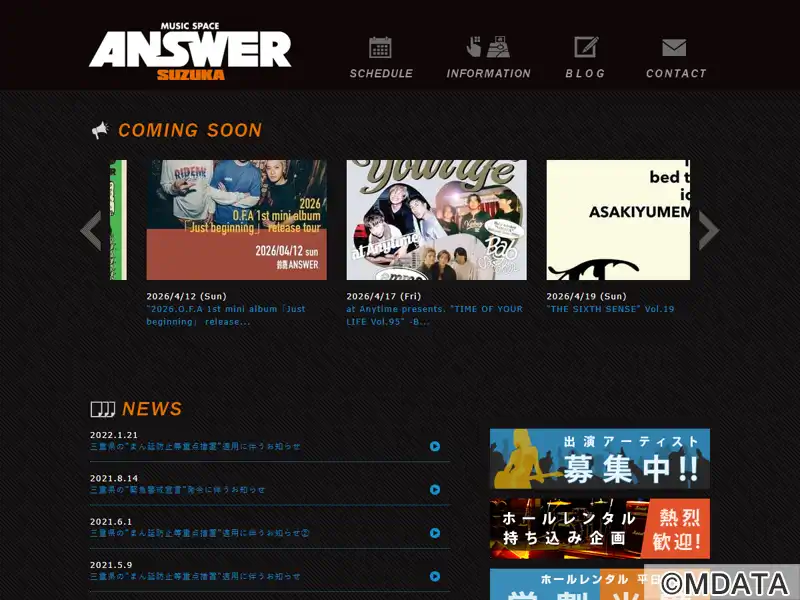
Task: Open the O.F.A 1st mini album event link
Action: (226, 315)
